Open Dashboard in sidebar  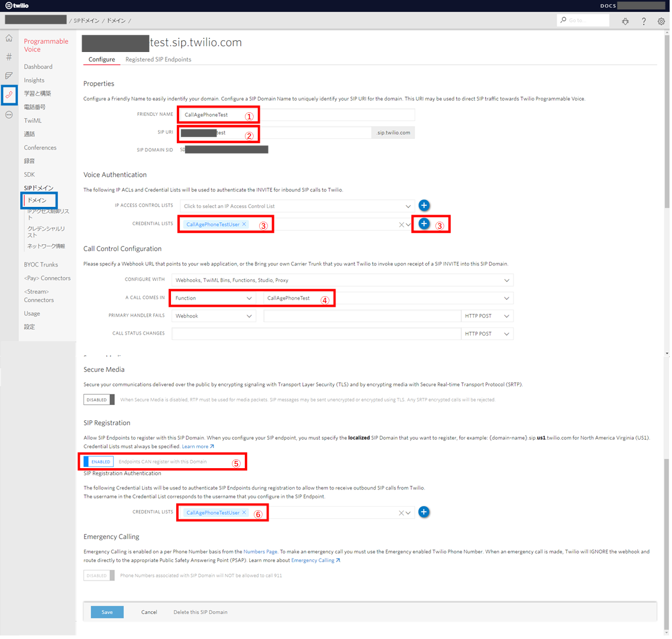point(38,67)
